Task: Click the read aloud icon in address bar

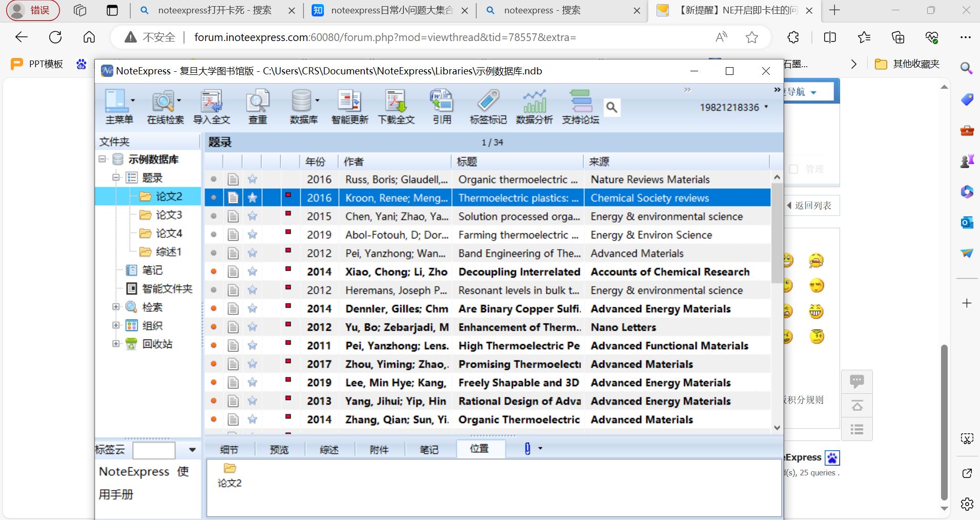Action: click(x=721, y=37)
